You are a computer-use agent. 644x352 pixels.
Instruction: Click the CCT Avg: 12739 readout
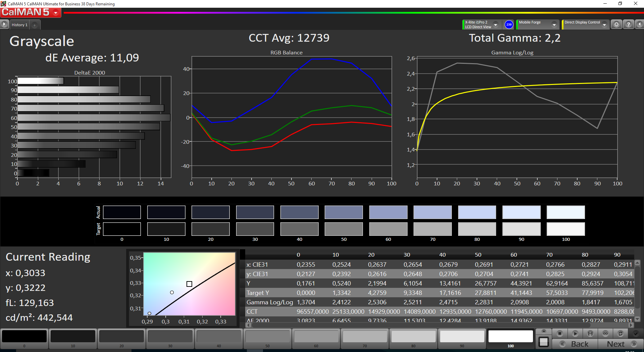(x=289, y=38)
